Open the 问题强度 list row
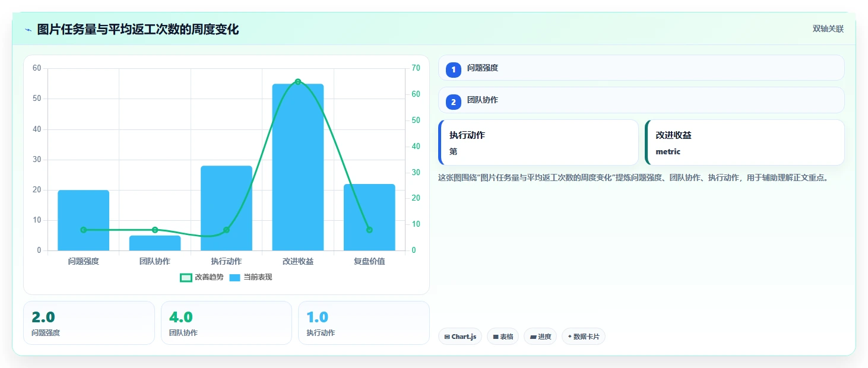 point(641,68)
